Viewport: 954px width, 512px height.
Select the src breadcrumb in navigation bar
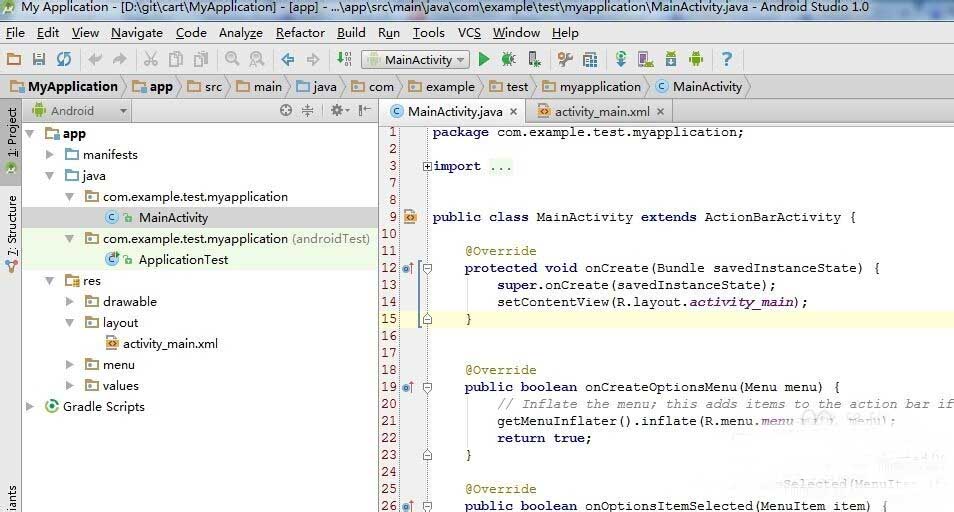206,87
